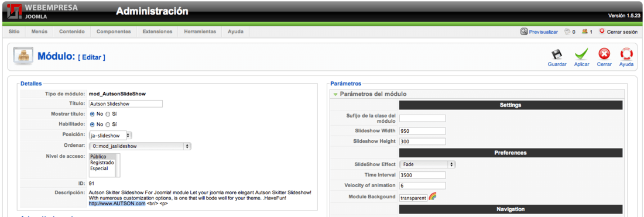Click the red Cerrar icon

pyautogui.click(x=604, y=54)
